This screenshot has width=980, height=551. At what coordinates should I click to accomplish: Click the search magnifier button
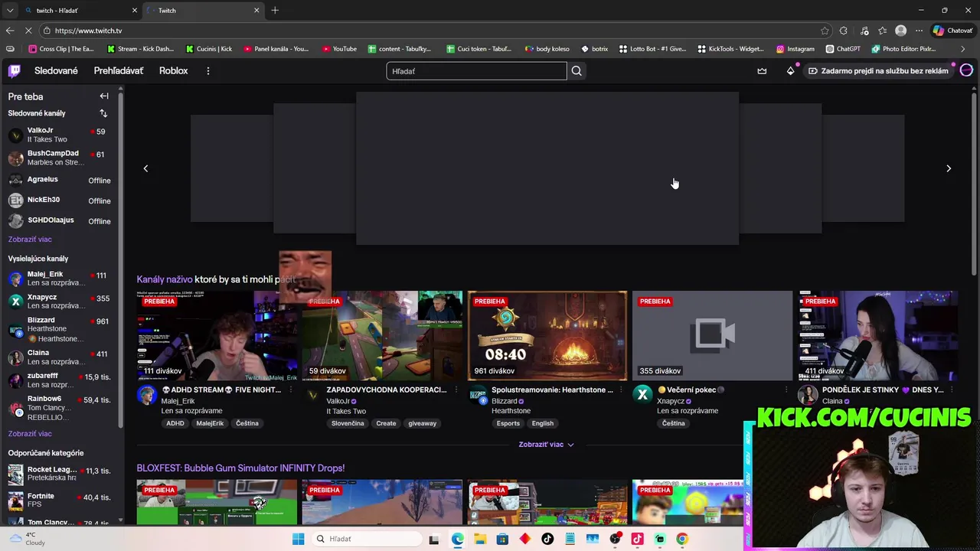577,71
